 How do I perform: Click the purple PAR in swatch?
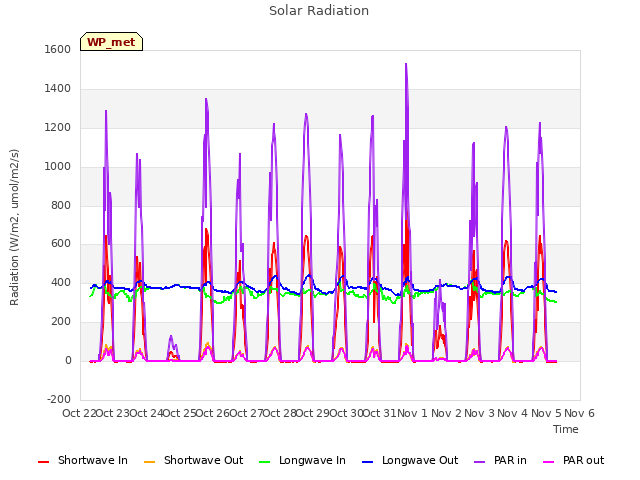tap(480, 462)
